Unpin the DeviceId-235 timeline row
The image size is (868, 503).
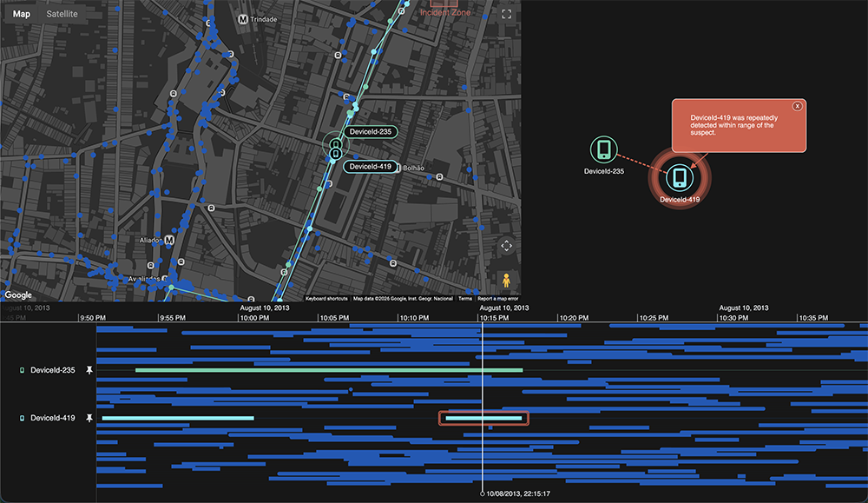(x=89, y=370)
